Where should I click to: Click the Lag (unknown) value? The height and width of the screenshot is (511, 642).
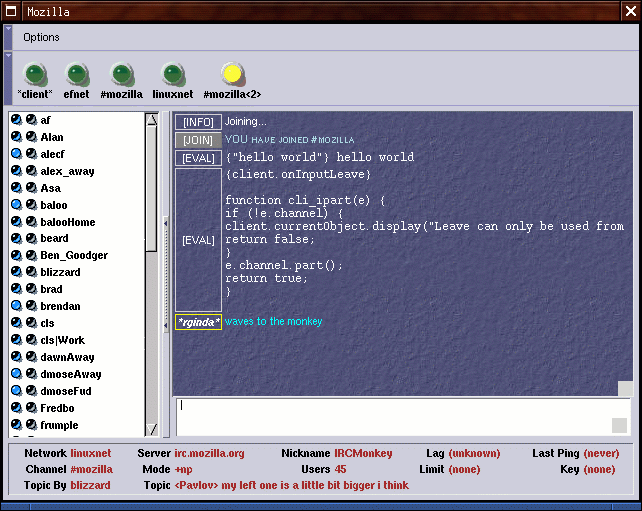point(475,453)
